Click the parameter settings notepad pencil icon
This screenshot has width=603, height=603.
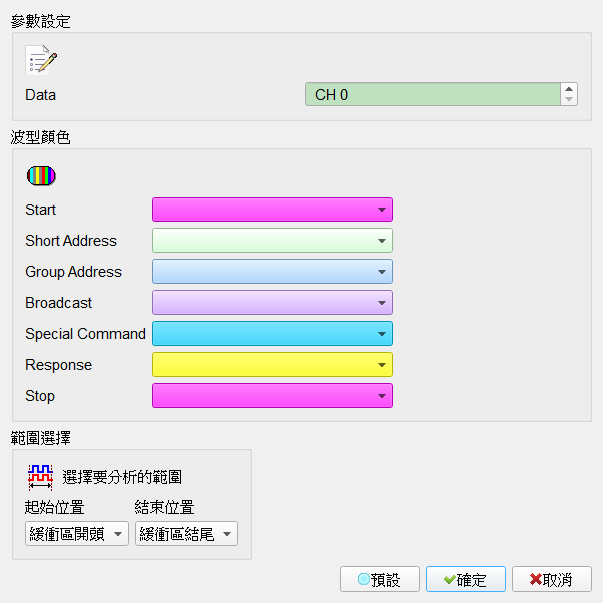[x=41, y=60]
